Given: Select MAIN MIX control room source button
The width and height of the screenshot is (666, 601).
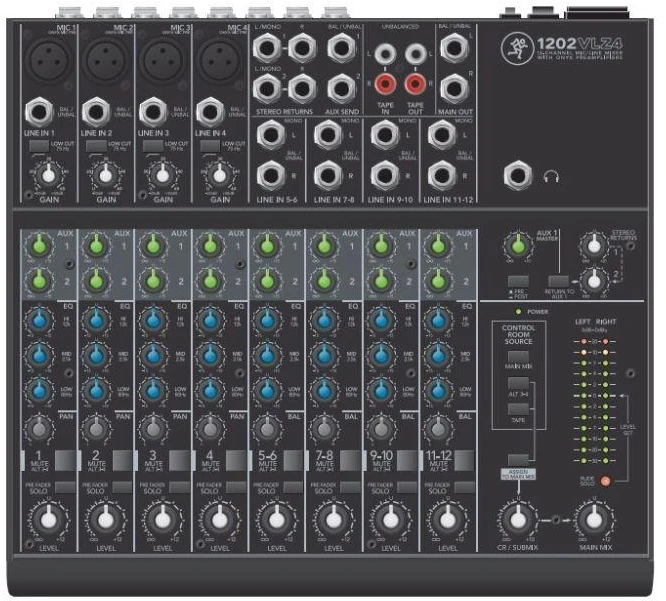Looking at the screenshot, I should 519,356.
